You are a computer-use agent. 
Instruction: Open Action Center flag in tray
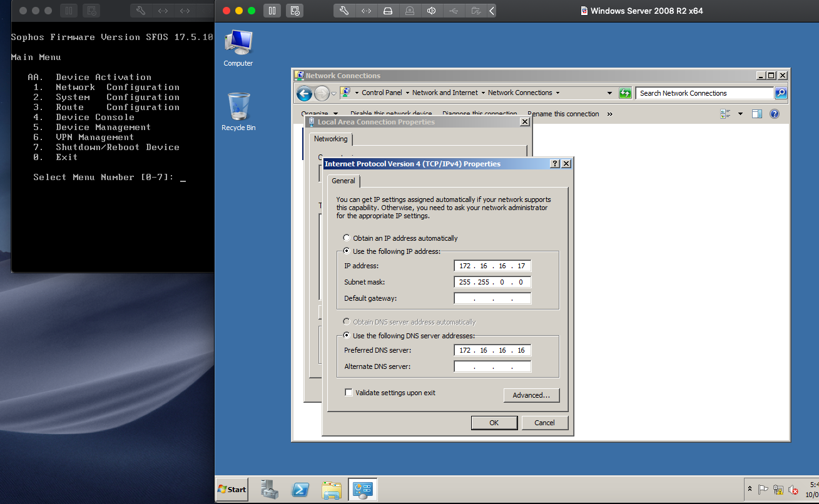click(x=763, y=490)
